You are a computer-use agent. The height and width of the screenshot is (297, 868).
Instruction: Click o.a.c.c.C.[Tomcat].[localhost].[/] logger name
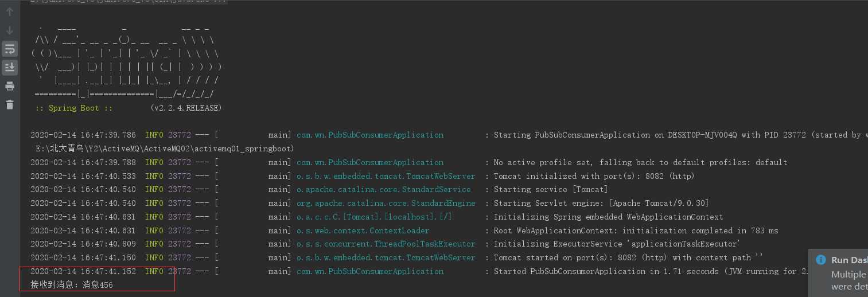coord(375,217)
